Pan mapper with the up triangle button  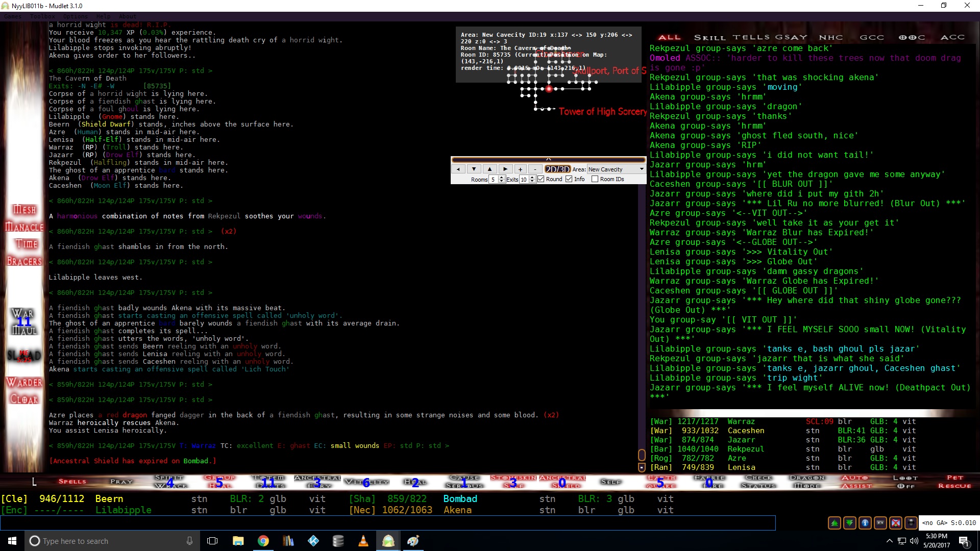tap(489, 169)
